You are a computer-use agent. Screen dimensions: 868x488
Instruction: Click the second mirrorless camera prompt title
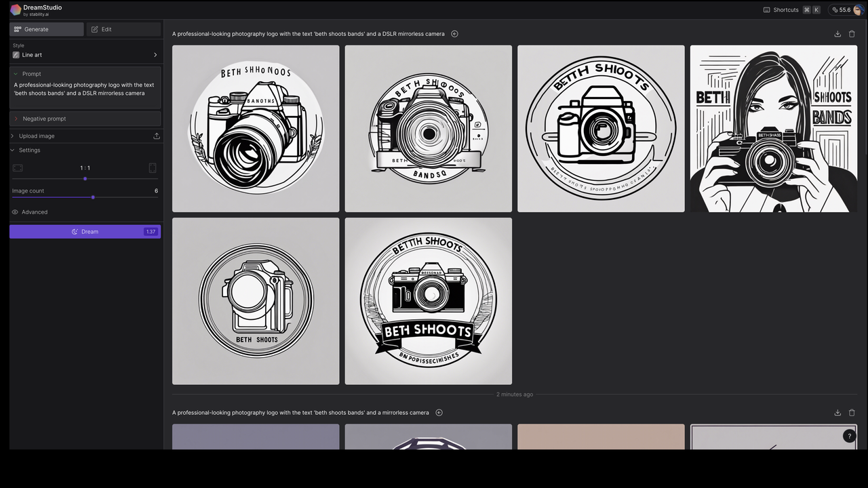(x=300, y=413)
